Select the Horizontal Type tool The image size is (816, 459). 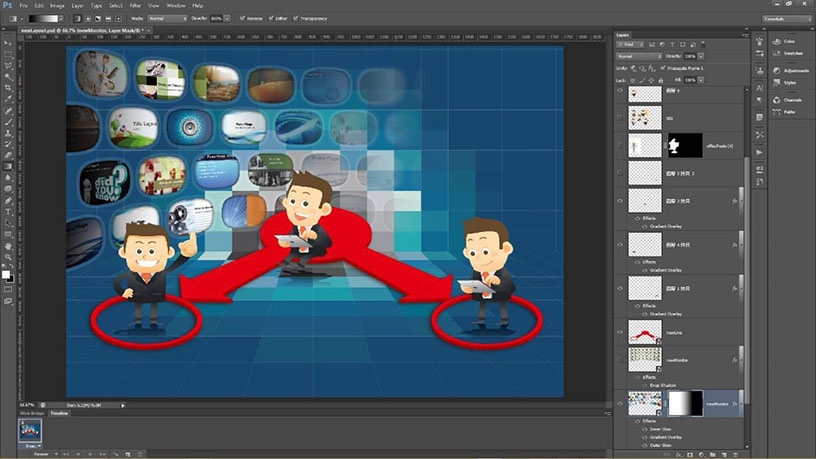click(x=7, y=213)
